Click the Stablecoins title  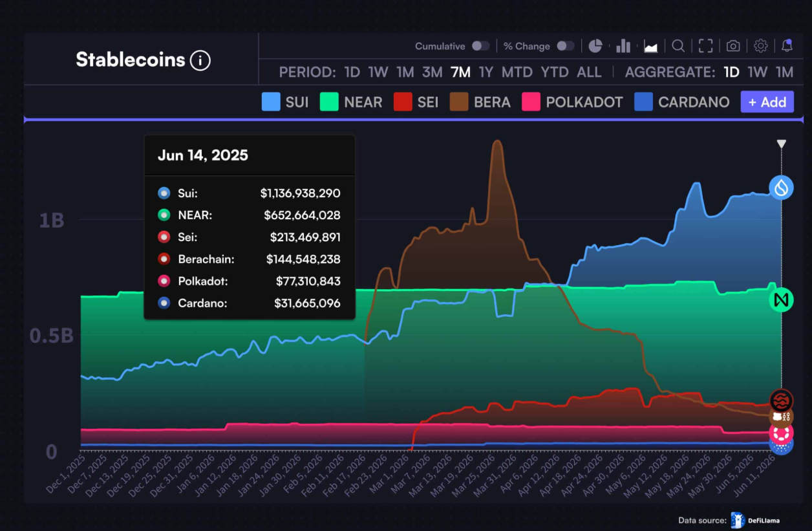coord(131,60)
